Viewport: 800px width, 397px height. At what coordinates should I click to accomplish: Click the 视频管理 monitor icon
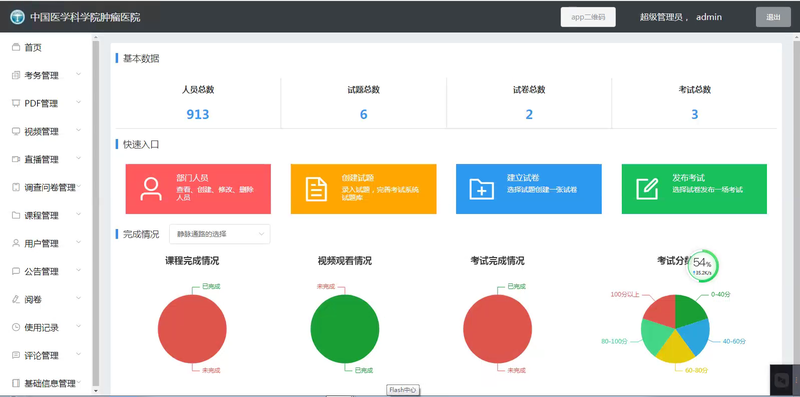[x=16, y=132]
